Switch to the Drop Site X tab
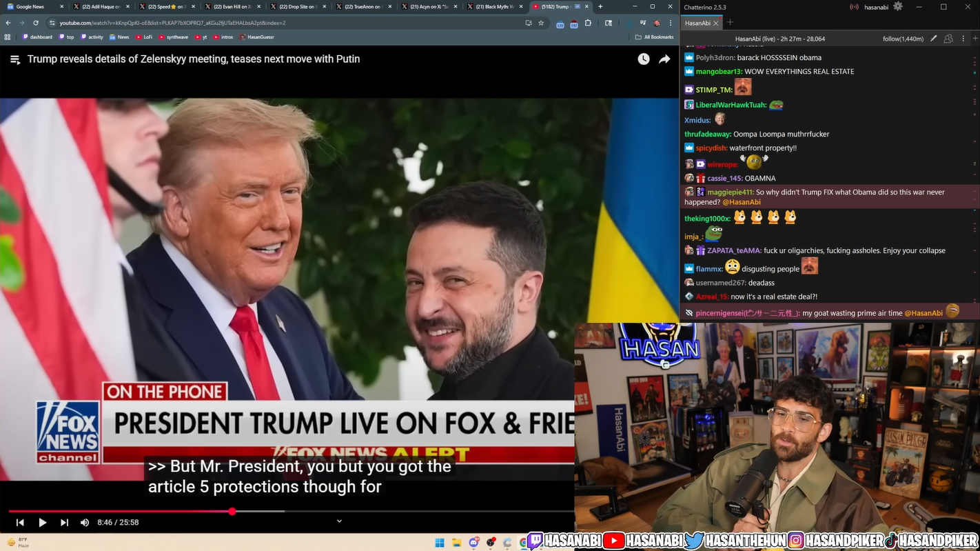This screenshot has width=980, height=551. [298, 7]
